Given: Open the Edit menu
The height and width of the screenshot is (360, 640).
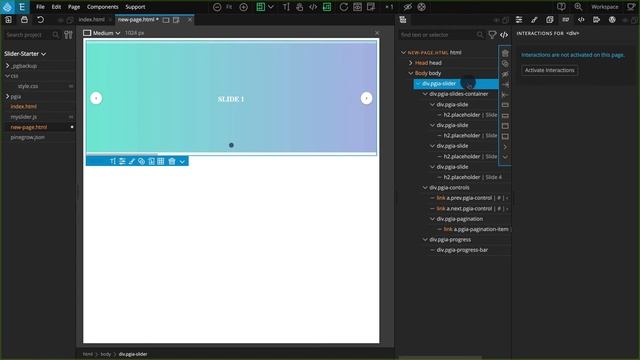Looking at the screenshot, I should click(x=56, y=7).
